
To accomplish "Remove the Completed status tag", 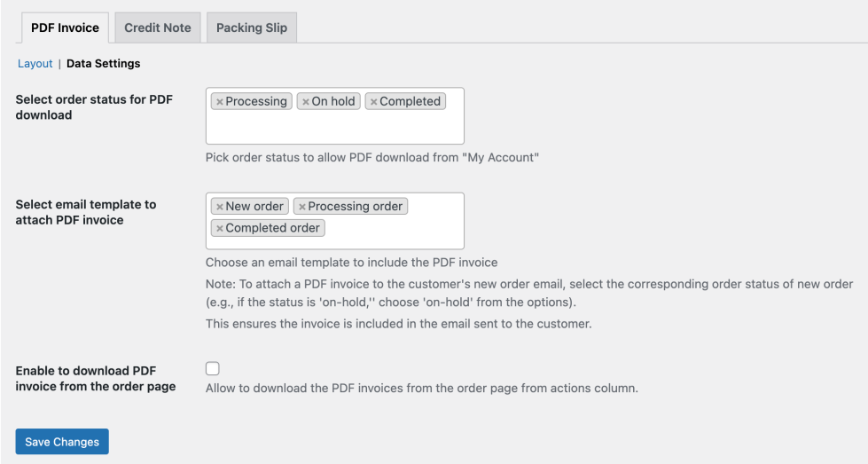I will point(373,102).
